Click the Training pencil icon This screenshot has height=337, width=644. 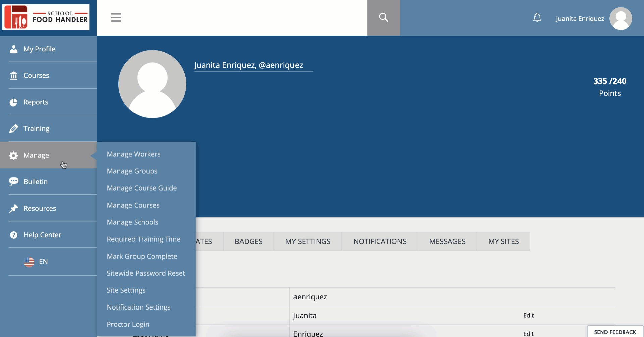pyautogui.click(x=13, y=129)
